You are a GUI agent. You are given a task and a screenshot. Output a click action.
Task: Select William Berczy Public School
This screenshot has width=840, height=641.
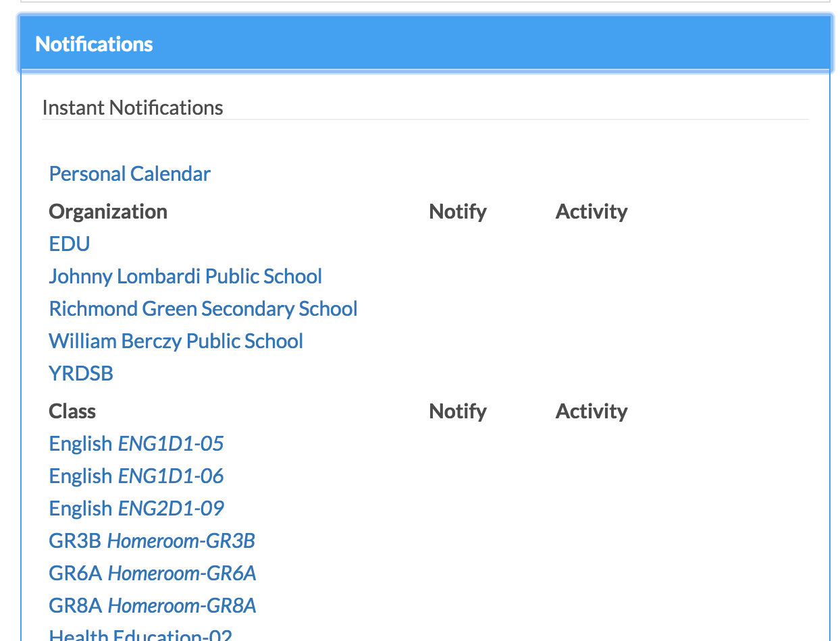(176, 341)
